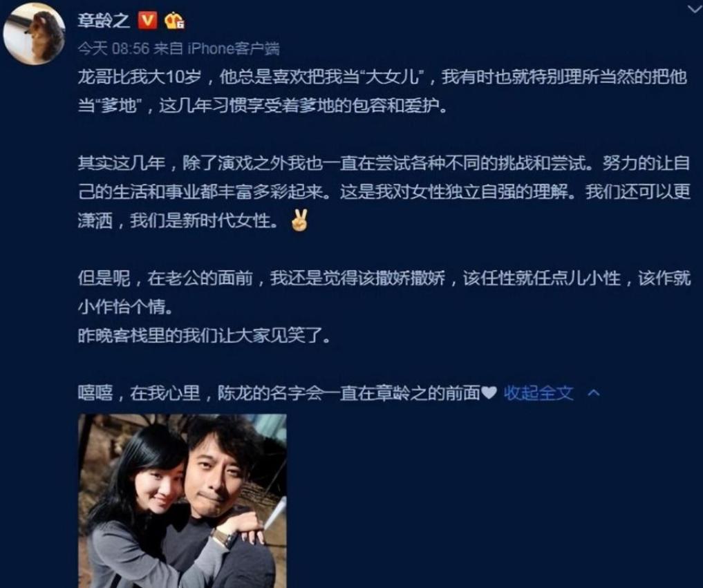Screen dimensions: 703x588
Task: Open post options chevron at top right
Action: (x=695, y=8)
